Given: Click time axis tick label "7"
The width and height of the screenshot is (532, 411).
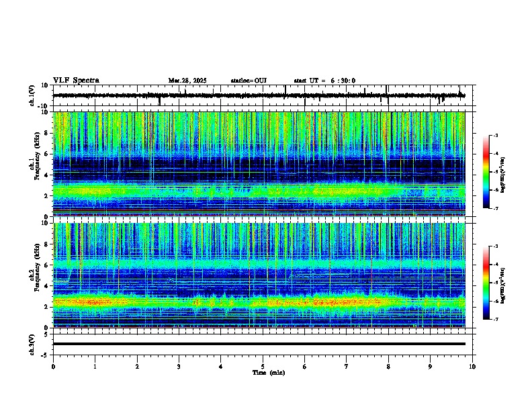Looking at the screenshot, I should click(347, 367).
